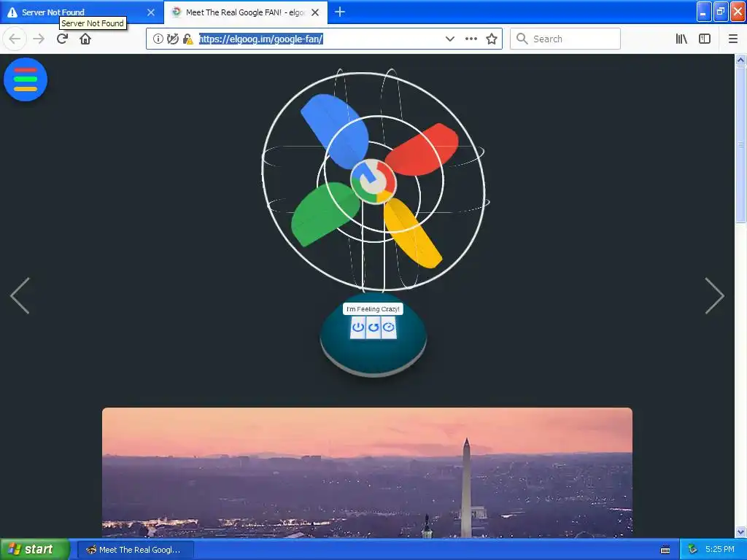The image size is (747, 560).
Task: Focus the Search box
Action: (x=565, y=39)
